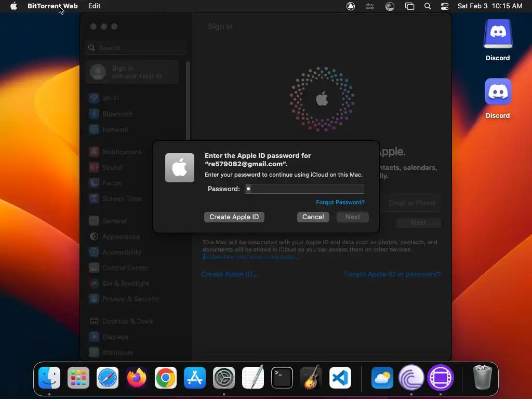The height and width of the screenshot is (399, 532).
Task: Open the BitTorrent Web menu
Action: [x=52, y=6]
